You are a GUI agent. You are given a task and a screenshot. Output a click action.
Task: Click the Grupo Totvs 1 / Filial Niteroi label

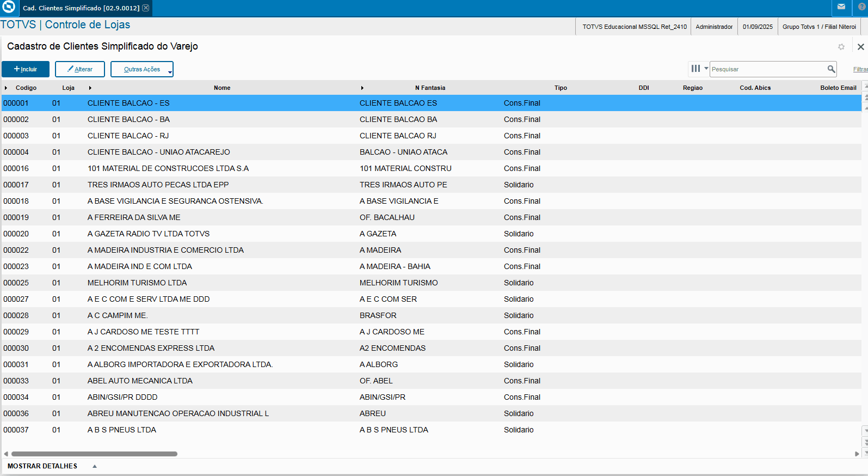819,27
